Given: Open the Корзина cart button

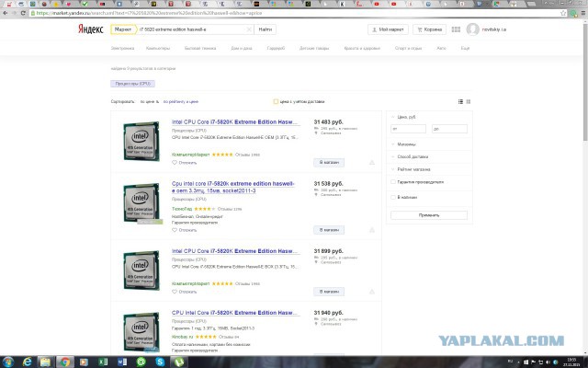Looking at the screenshot, I should coord(429,29).
